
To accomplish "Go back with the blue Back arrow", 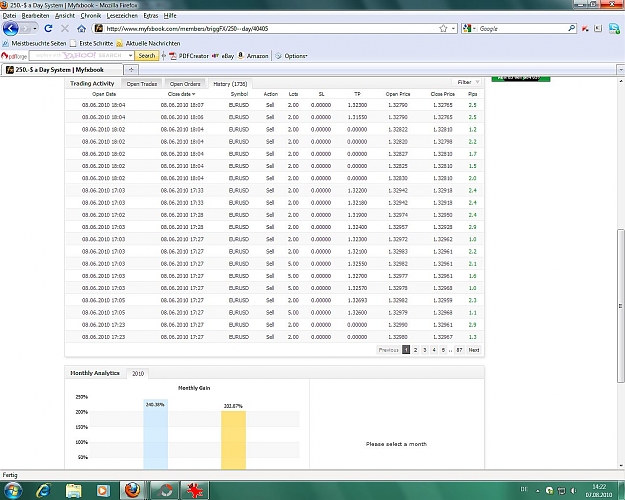I will pyautogui.click(x=10, y=29).
